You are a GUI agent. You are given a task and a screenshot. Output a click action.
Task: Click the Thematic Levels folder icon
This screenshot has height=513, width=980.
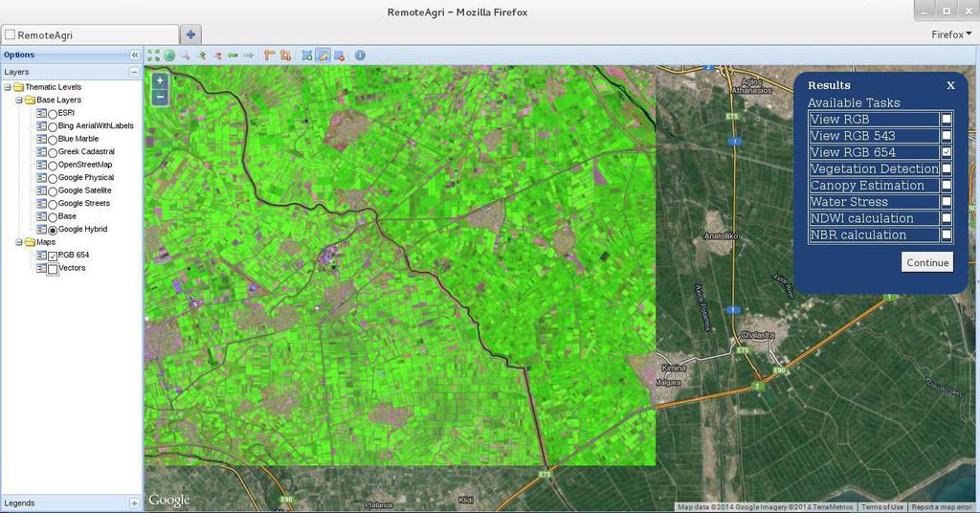pyautogui.click(x=18, y=87)
